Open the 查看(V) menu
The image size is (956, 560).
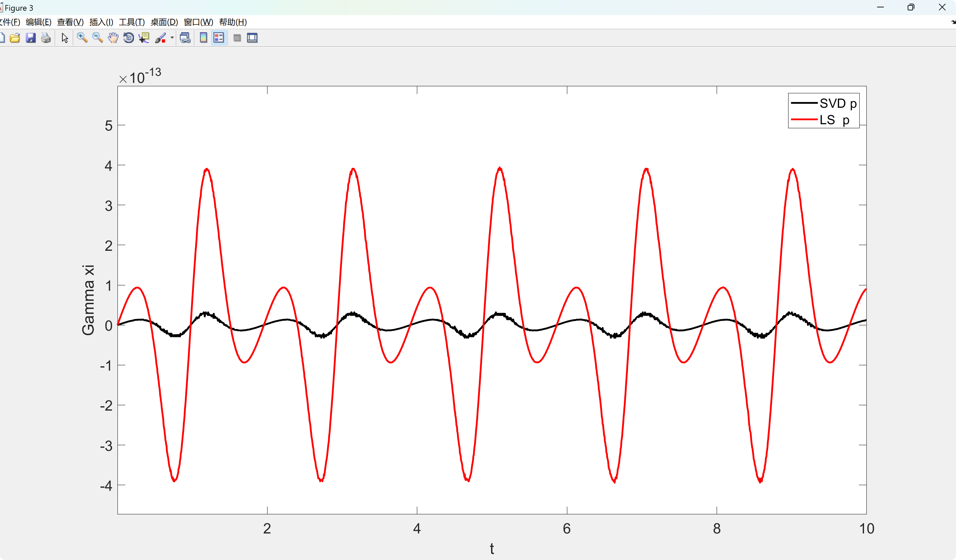coord(70,22)
